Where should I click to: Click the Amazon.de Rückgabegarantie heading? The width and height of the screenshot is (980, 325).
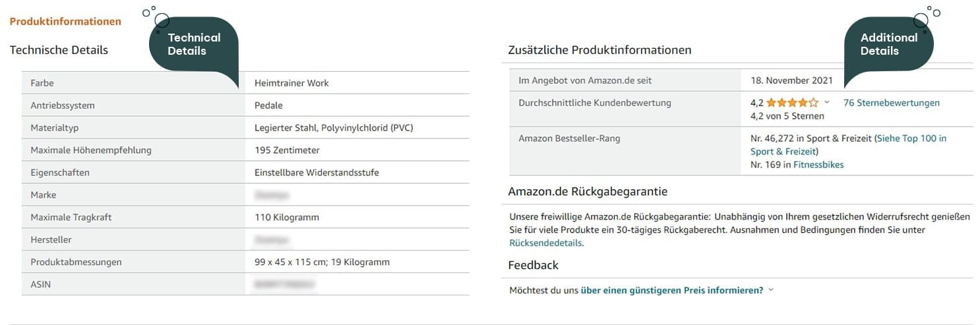588,192
